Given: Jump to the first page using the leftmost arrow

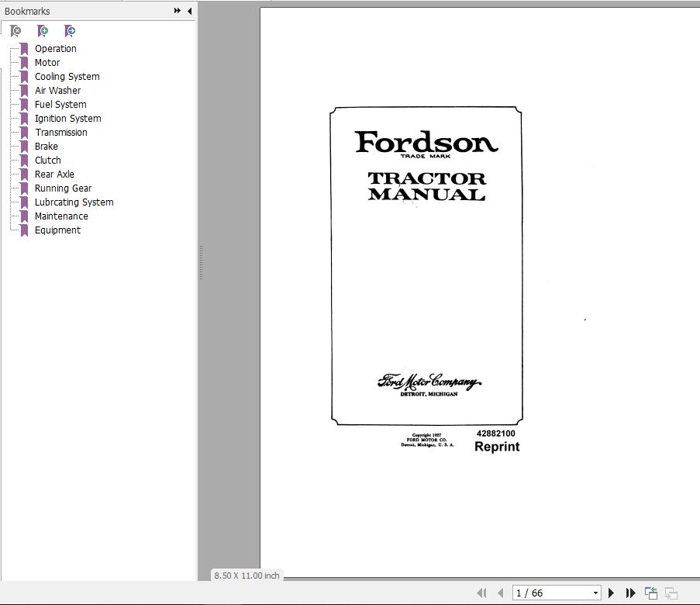Looking at the screenshot, I should [x=481, y=592].
